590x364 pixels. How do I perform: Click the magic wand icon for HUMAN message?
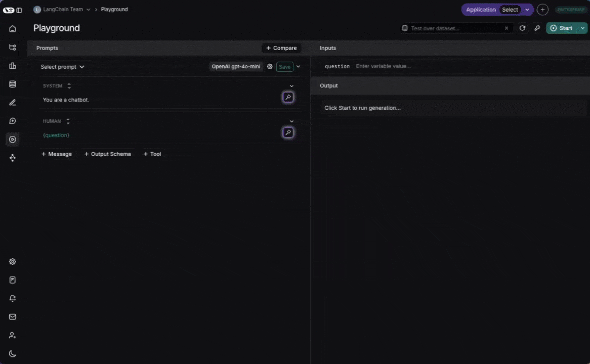288,132
